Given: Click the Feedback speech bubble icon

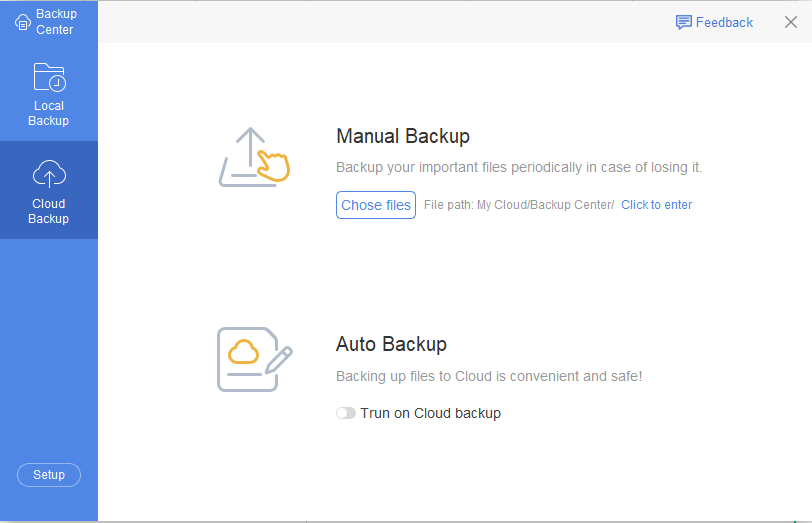Looking at the screenshot, I should coord(684,22).
